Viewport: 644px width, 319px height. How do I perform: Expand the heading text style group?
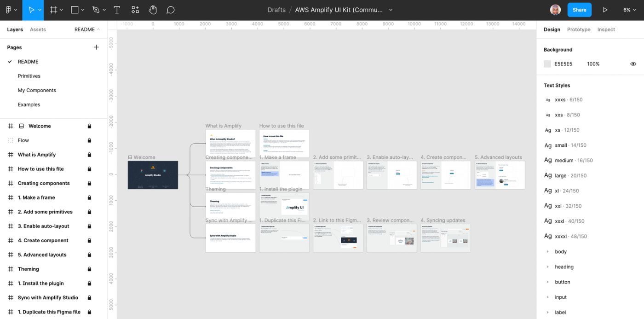(547, 267)
